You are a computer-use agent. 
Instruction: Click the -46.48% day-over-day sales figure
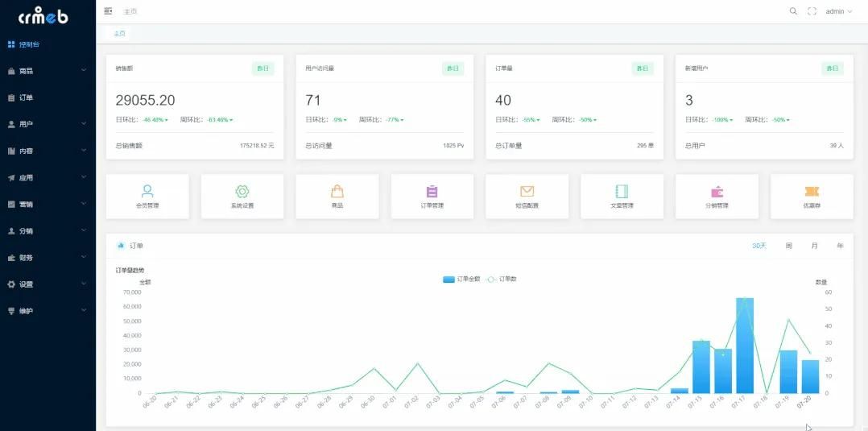click(x=153, y=120)
